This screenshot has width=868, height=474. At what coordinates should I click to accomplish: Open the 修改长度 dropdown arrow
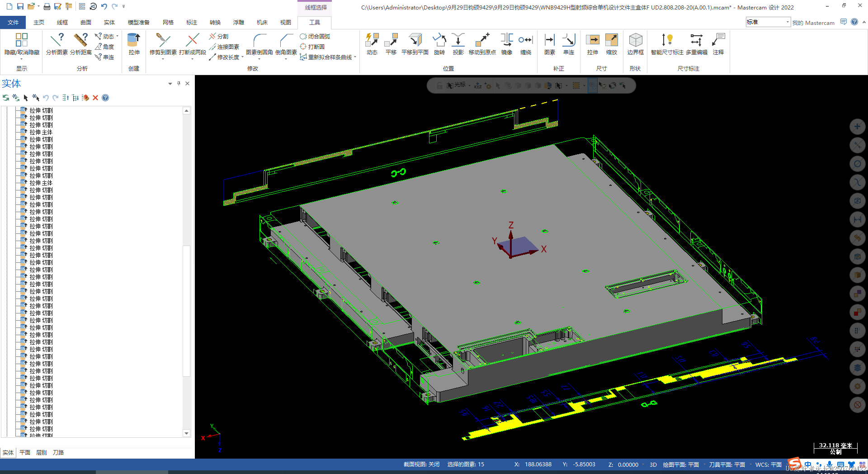click(x=242, y=57)
